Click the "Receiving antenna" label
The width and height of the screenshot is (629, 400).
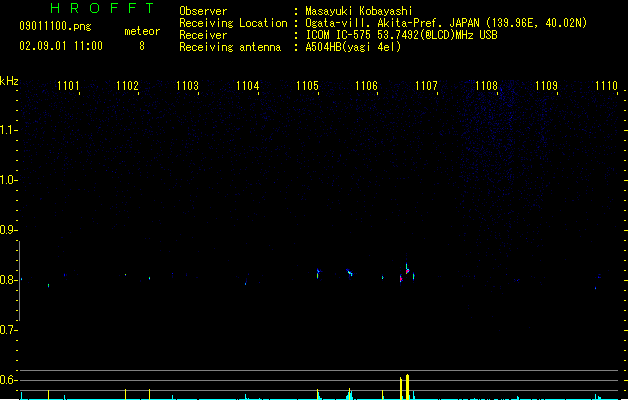click(x=230, y=47)
